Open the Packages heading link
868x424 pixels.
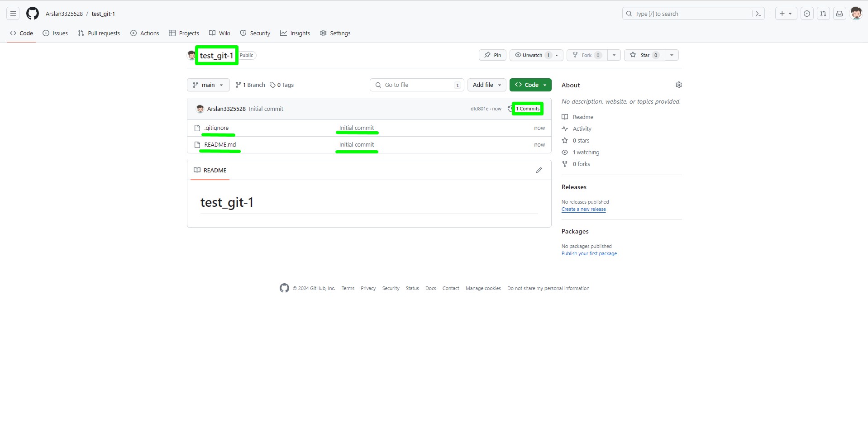pyautogui.click(x=575, y=231)
